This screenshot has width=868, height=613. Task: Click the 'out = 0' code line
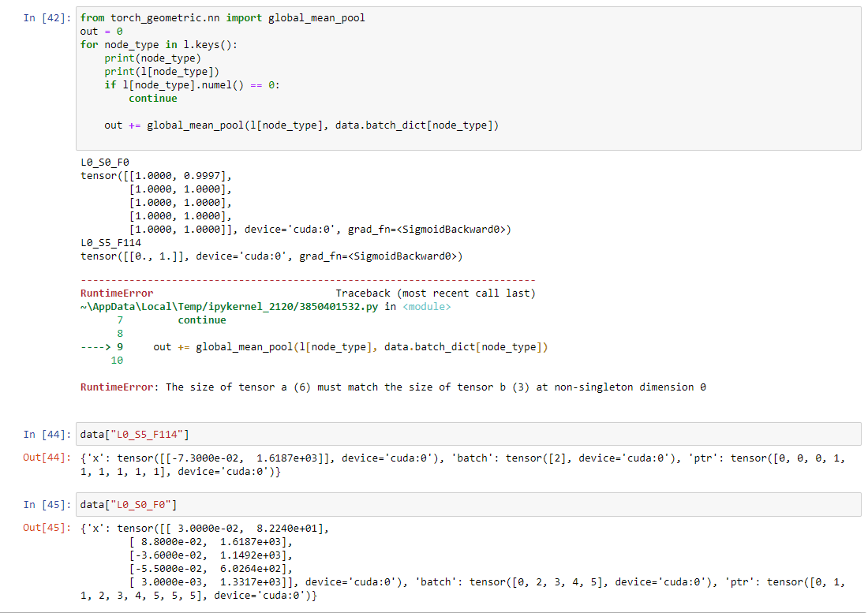click(101, 32)
